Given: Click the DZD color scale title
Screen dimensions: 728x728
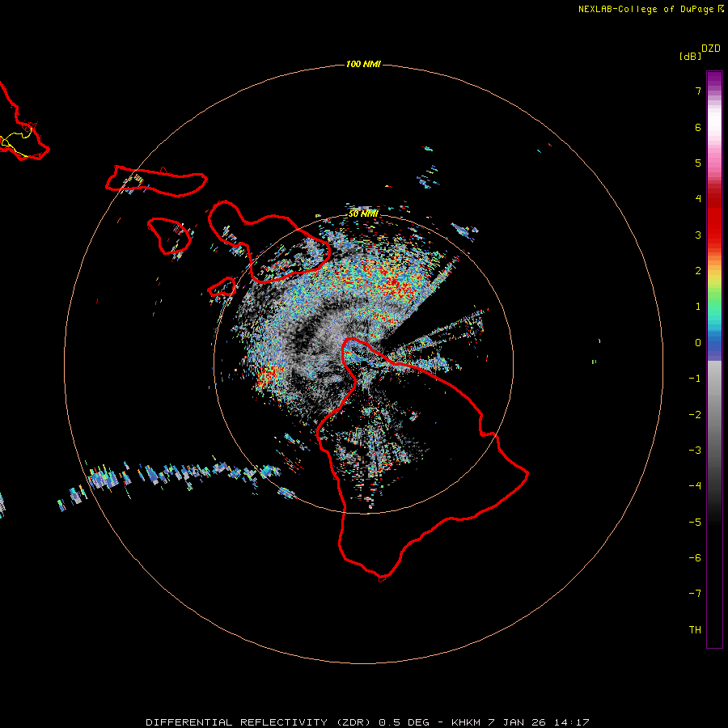Looking at the screenshot, I should pyautogui.click(x=711, y=49).
